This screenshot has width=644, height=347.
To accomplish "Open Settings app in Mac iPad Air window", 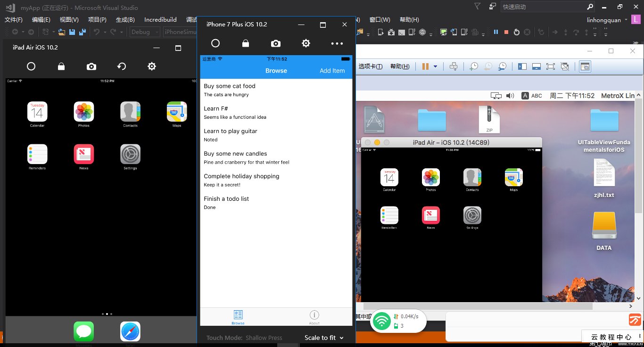I will tap(472, 215).
